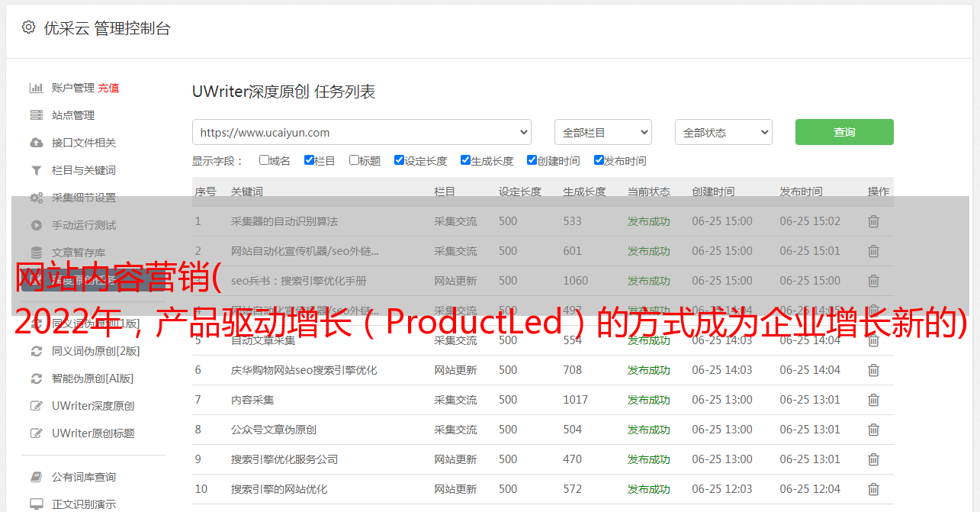Screen dimensions: 980x512
Task: Click keyword 搜索引擎优化服务公司
Action: [284, 459]
